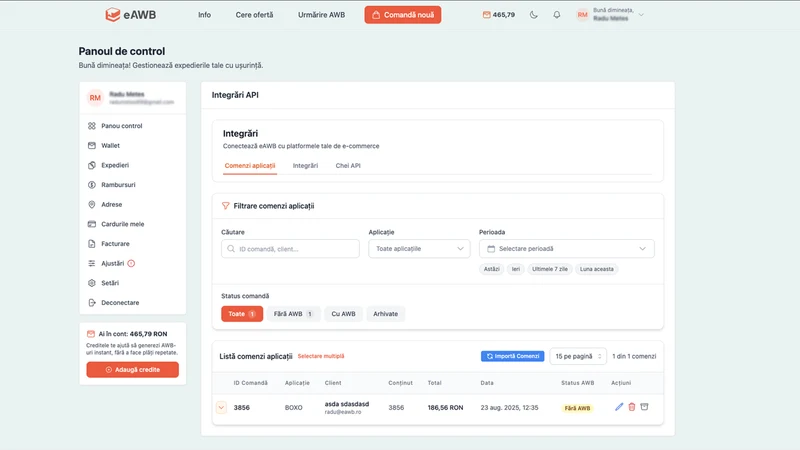This screenshot has height=450, width=800.
Task: Click wallet icon beside Ai în cont
Action: (91, 334)
